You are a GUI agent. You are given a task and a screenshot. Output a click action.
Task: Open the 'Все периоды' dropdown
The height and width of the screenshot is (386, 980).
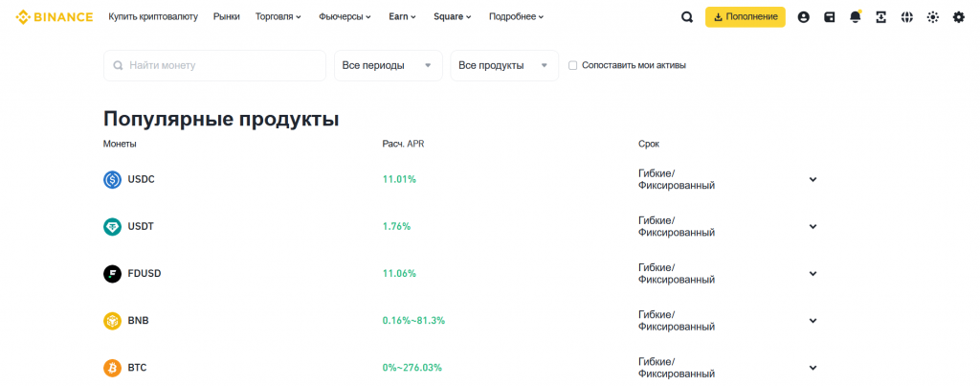(388, 66)
